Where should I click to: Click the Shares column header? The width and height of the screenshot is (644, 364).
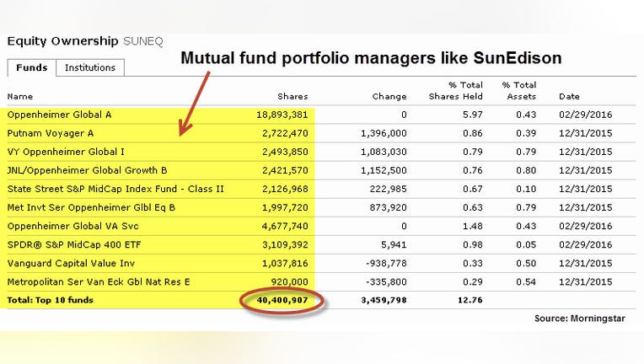click(292, 96)
